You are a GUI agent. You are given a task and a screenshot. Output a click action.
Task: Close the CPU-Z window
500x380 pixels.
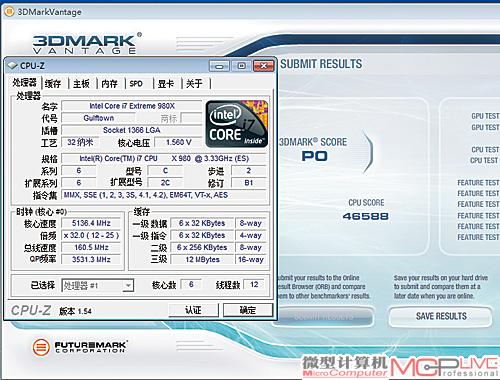point(263,66)
